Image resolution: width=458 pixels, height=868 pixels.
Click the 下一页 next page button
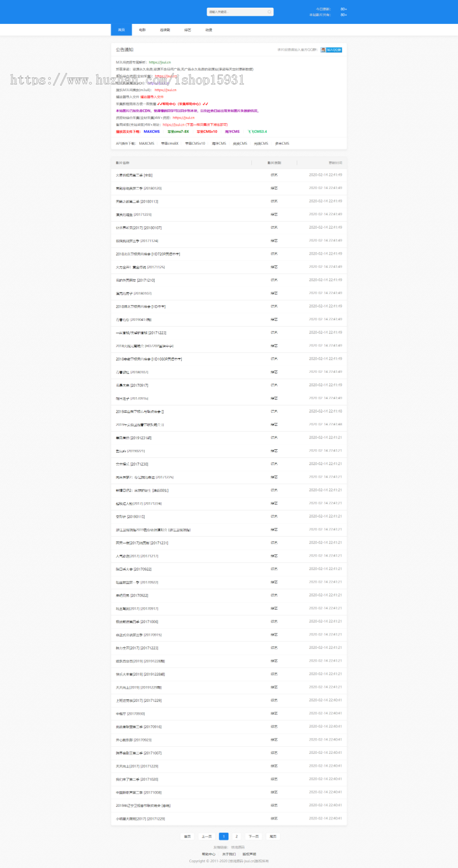coord(253,836)
